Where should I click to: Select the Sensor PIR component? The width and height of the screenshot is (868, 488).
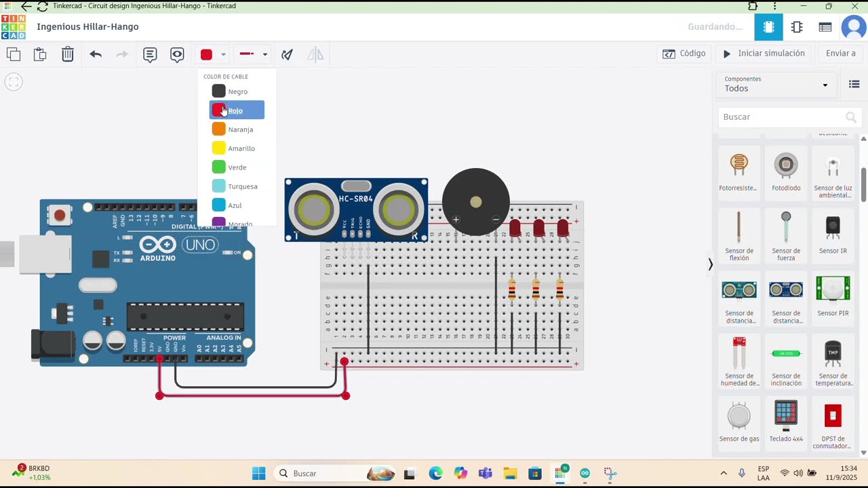tap(833, 298)
